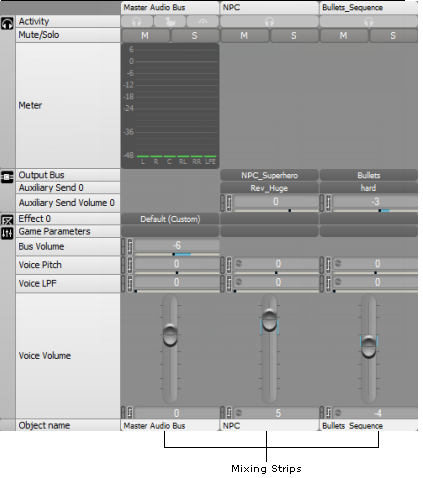The width and height of the screenshot is (423, 478).
Task: Click the Effect section icon in left gutter
Action: (x=7, y=220)
